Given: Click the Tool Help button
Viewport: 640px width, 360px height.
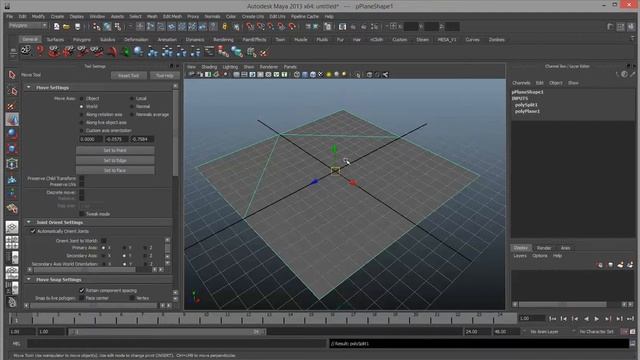Looking at the screenshot, I should click(164, 76).
